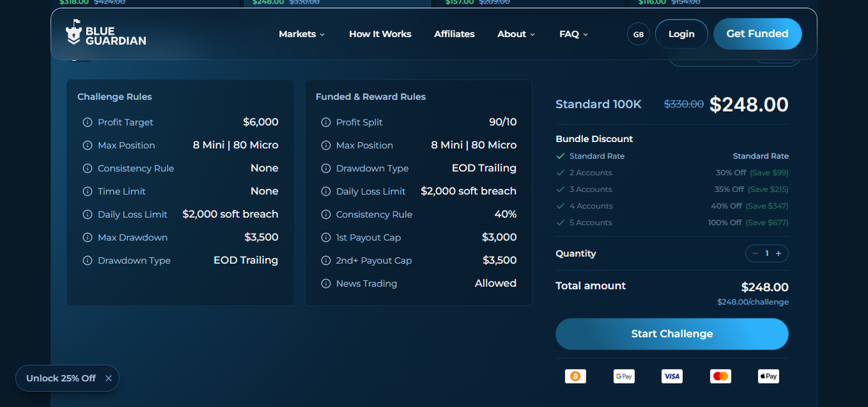Click the Unlock 25% Off offer
Viewport: 868px width, 407px height.
(61, 378)
